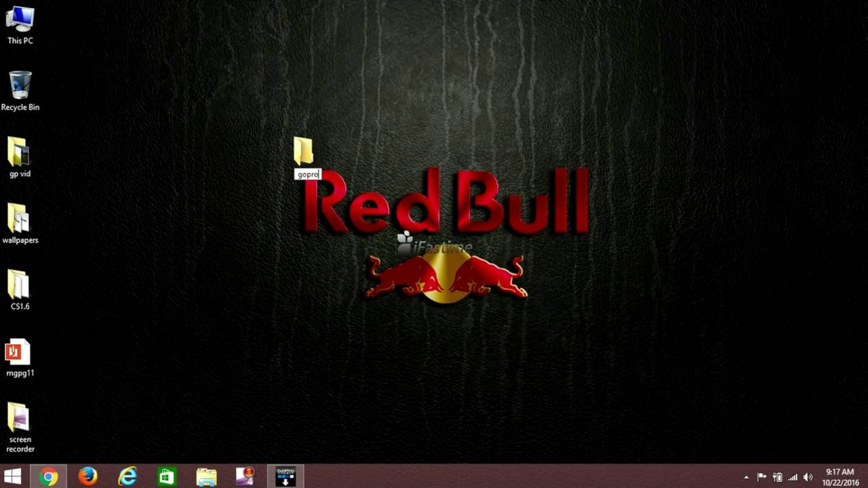
Task: Select the Recycle Bin icon
Action: pyautogui.click(x=20, y=91)
